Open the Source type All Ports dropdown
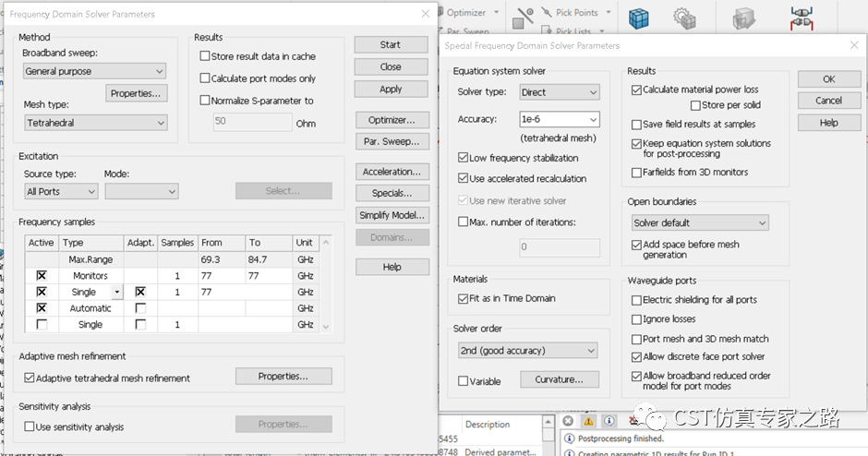Screen dimensions: 868x456 [61, 191]
